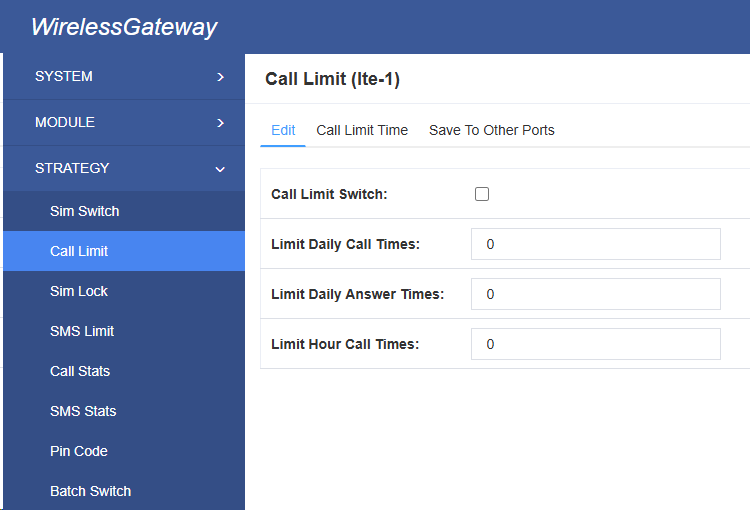This screenshot has width=750, height=510.
Task: Select Call Limit in the sidebar
Action: 79,251
